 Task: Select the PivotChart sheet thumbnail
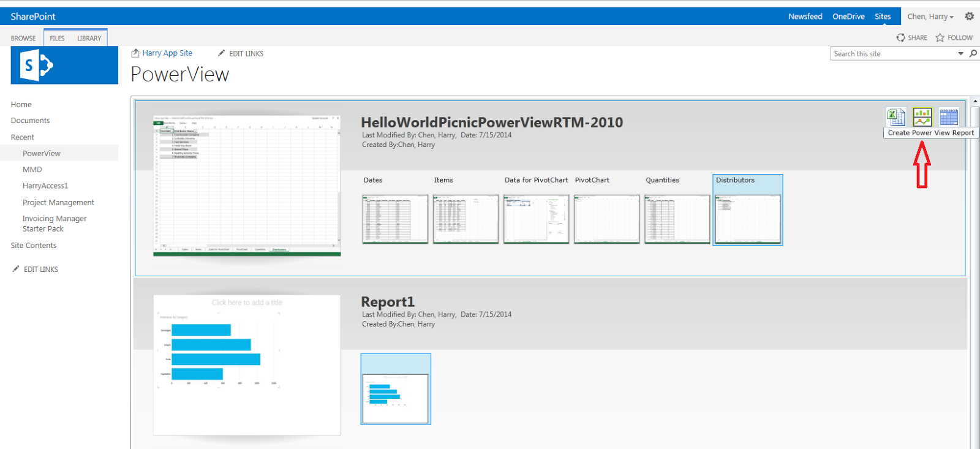click(606, 219)
